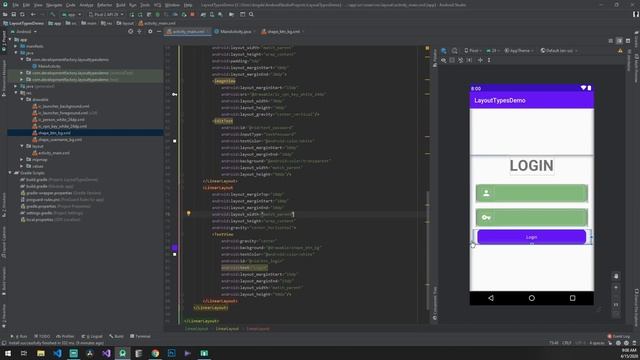Click the Chrome icon in taskbar

[x=155, y=353]
